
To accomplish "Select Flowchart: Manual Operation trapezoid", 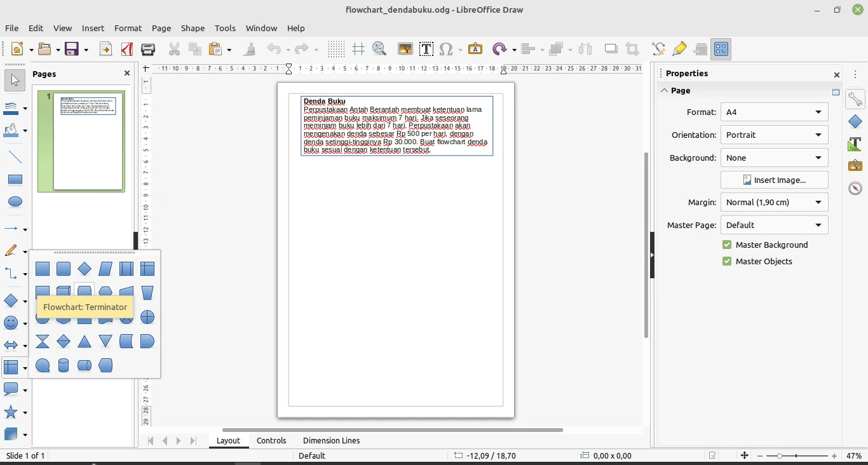I will pos(147,292).
